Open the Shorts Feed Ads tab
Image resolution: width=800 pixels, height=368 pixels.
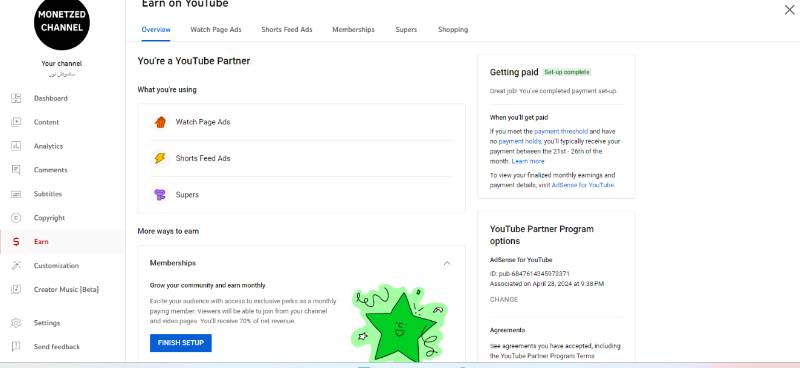(x=287, y=30)
